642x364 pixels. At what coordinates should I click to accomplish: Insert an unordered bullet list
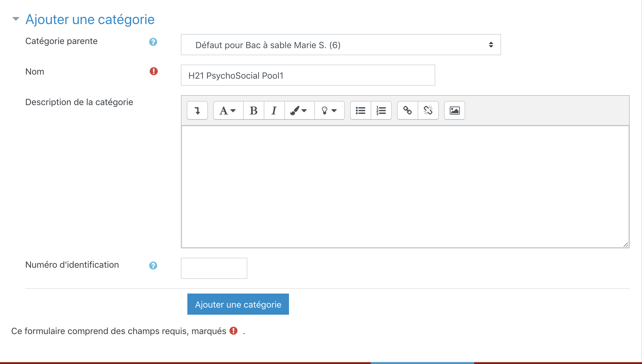(360, 110)
